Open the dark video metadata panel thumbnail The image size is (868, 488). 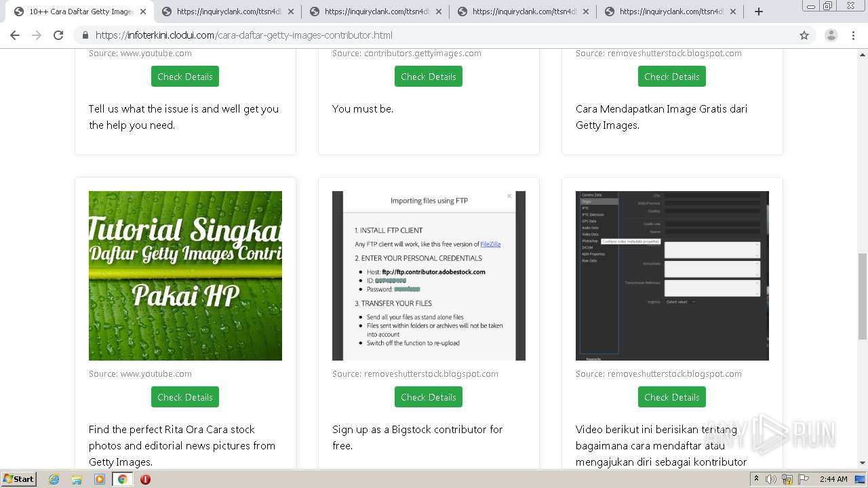672,276
